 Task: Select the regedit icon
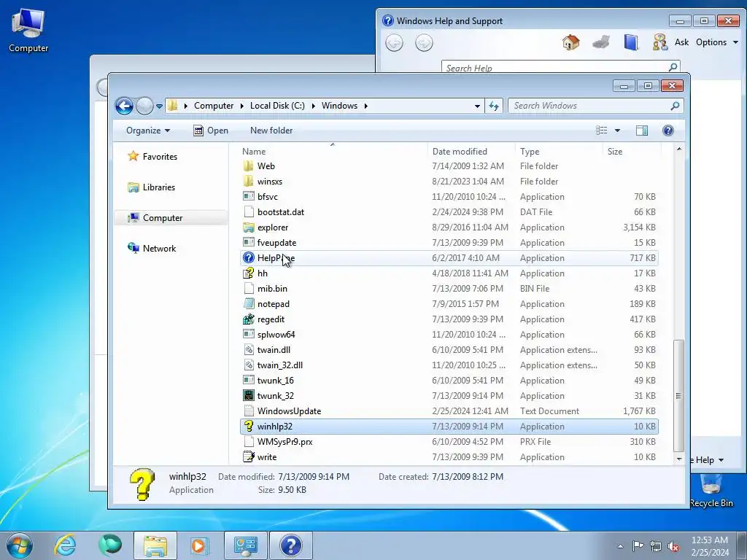point(248,319)
